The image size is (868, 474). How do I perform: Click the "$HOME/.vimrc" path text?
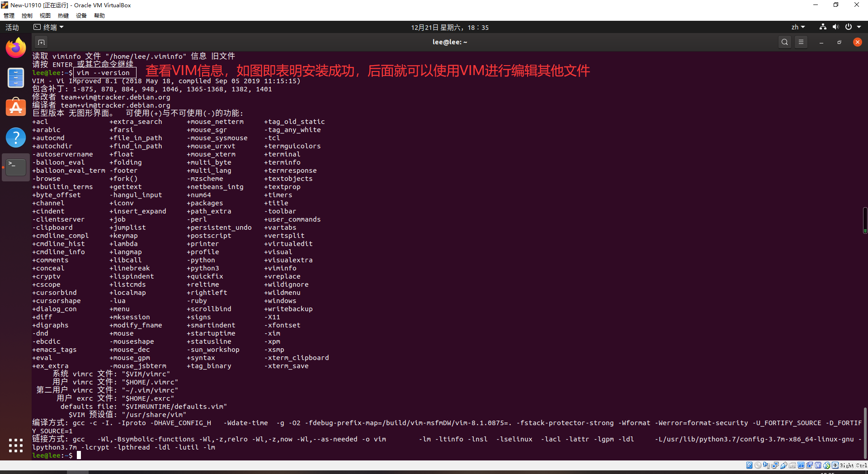coord(150,382)
